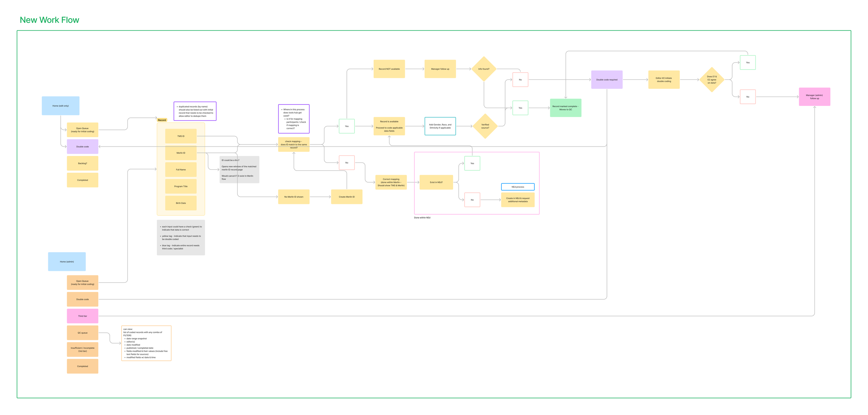Click the green 'Record marked complete' box
This screenshot has height=415, width=868.
coord(565,108)
